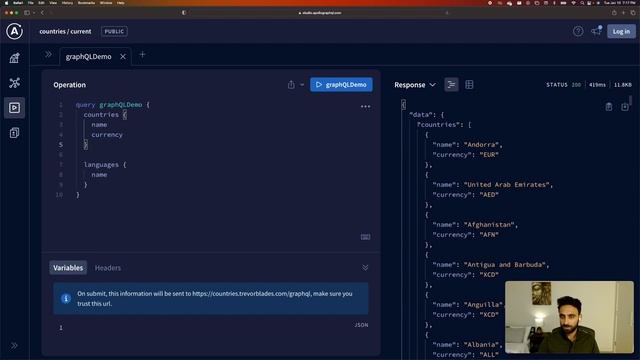Viewport: 640px width, 360px height.
Task: Add a new operation tab
Action: coord(142,54)
